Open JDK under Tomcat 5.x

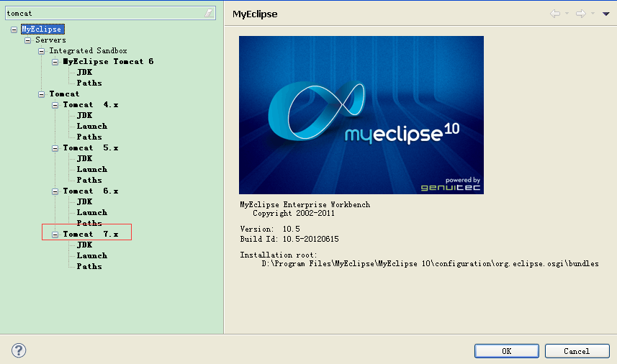click(85, 158)
